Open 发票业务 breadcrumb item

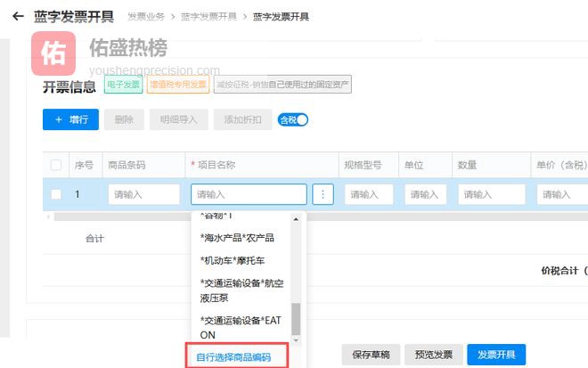[x=146, y=17]
